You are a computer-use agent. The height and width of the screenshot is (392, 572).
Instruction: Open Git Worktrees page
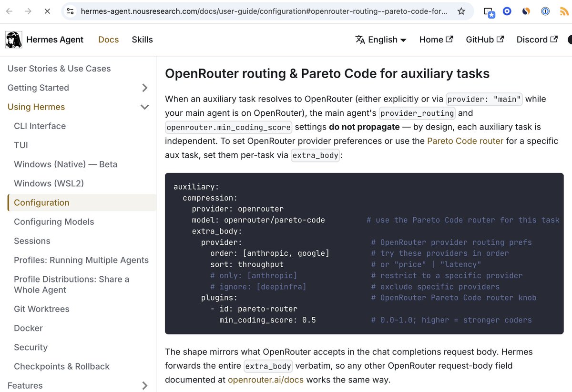tap(41, 309)
